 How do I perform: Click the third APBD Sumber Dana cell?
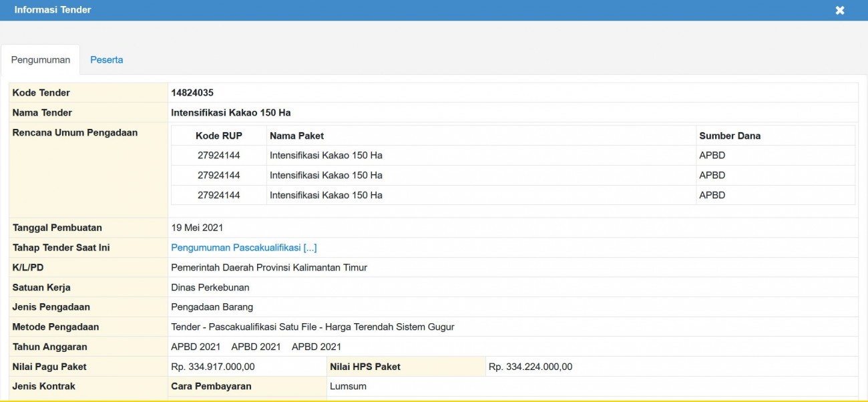(x=710, y=195)
